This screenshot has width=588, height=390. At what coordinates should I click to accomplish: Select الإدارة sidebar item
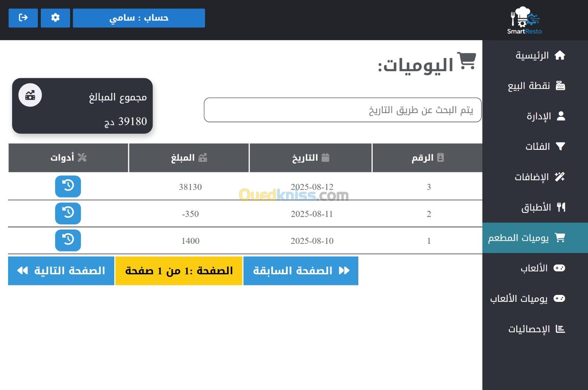tap(545, 116)
